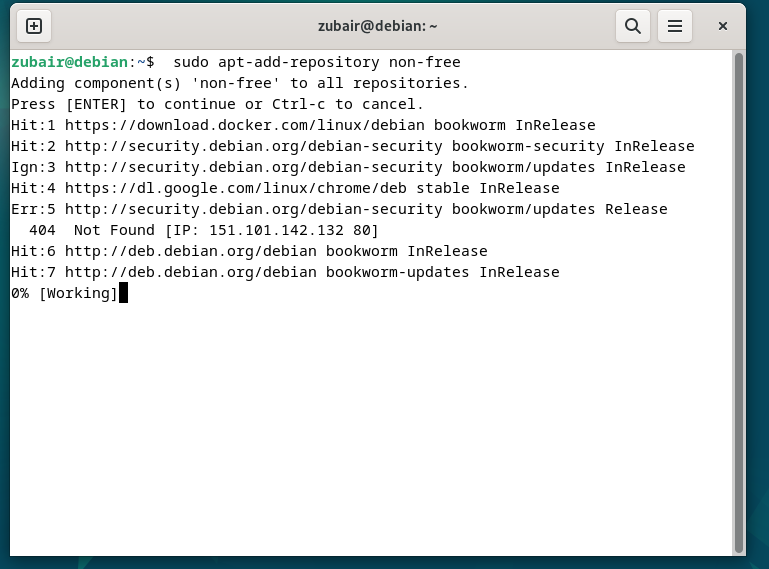Viewport: 769px width, 569px height.
Task: Open the hamburger main menu
Action: click(x=675, y=26)
